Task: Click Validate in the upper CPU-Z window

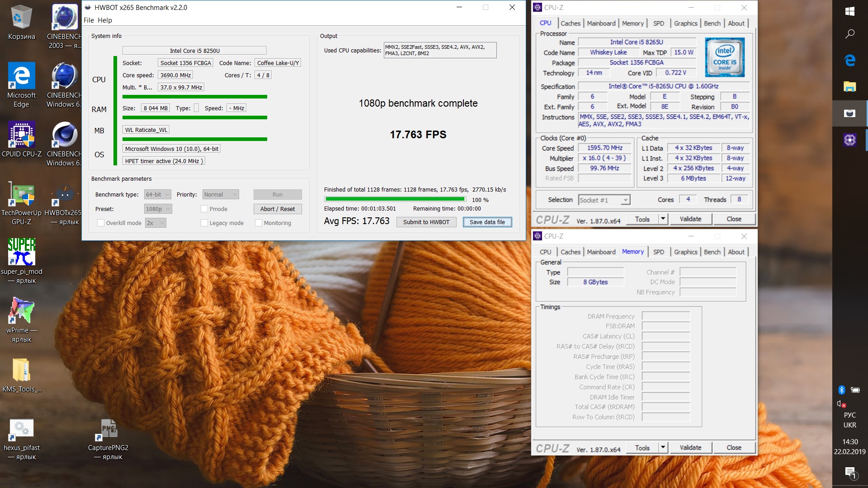Action: [691, 219]
